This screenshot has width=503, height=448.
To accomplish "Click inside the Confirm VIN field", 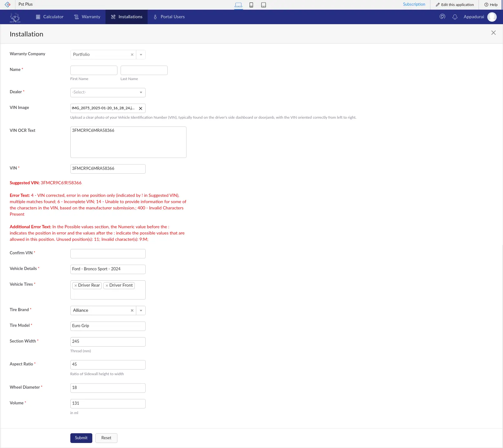I will pyautogui.click(x=108, y=253).
